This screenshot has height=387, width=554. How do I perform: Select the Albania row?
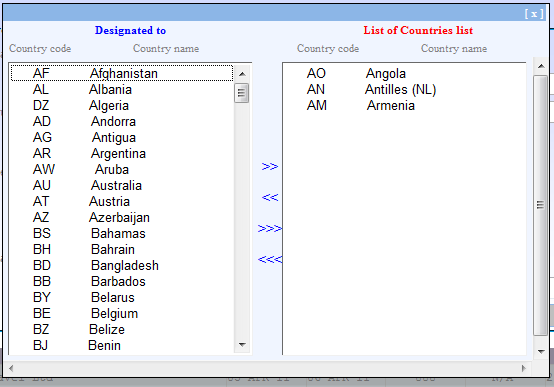pyautogui.click(x=122, y=89)
